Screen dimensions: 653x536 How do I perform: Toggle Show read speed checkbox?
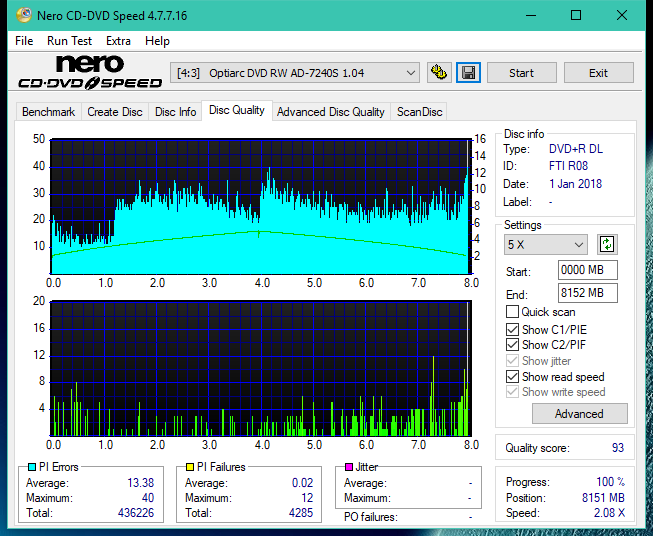click(x=512, y=376)
